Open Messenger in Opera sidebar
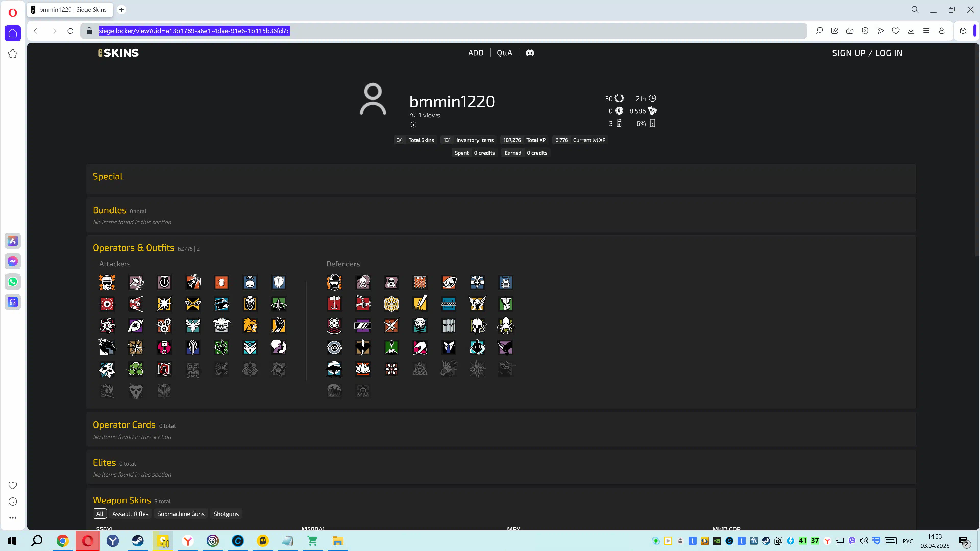The image size is (980, 551). point(13,261)
